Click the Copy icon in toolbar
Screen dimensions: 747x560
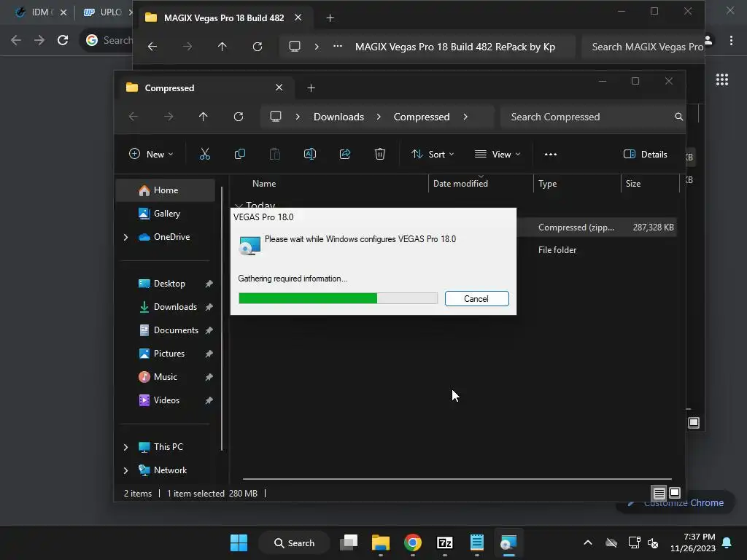(239, 155)
